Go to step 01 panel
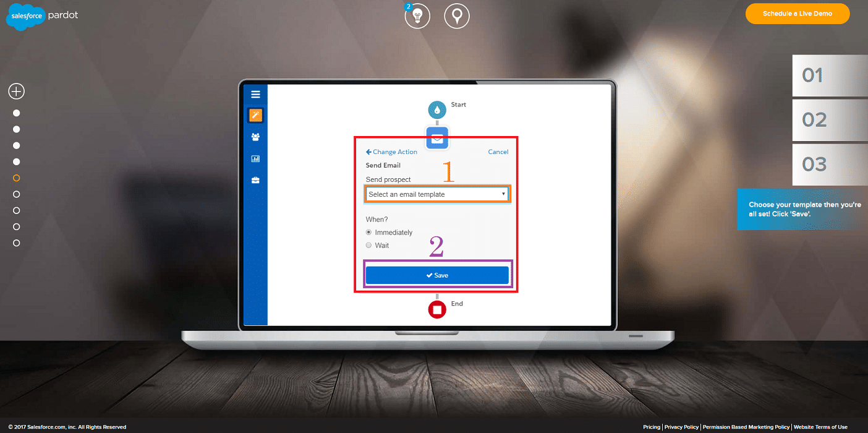 click(830, 75)
